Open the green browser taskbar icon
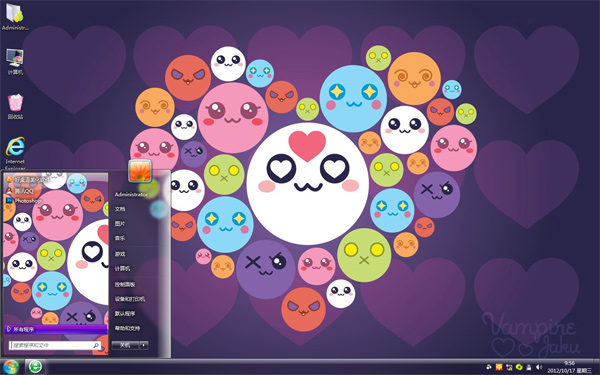 coord(35,367)
